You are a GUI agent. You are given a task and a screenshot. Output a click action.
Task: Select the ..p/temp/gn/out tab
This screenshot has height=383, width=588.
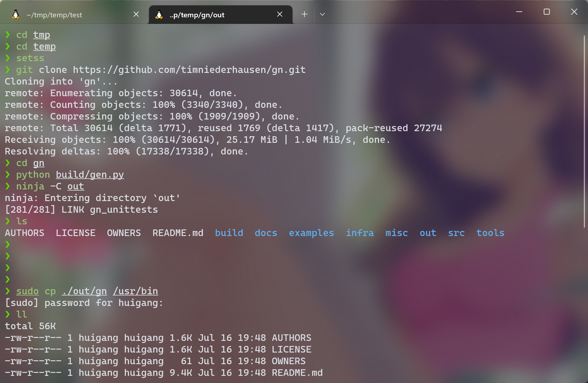220,15
